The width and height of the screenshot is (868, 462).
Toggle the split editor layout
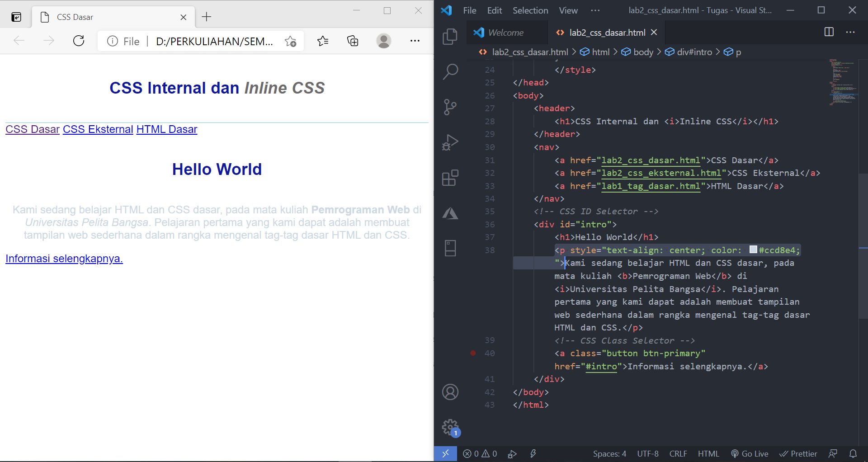point(829,32)
